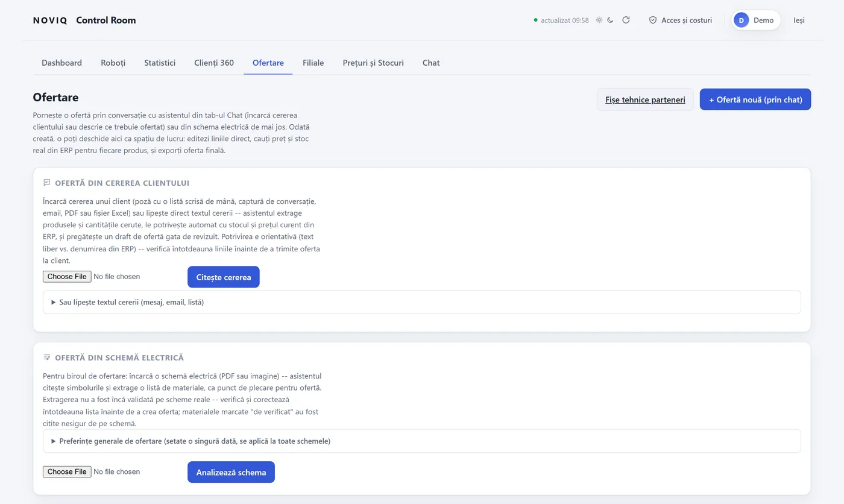Switch to light theme with the sun icon
The height and width of the screenshot is (504, 844).
click(599, 20)
